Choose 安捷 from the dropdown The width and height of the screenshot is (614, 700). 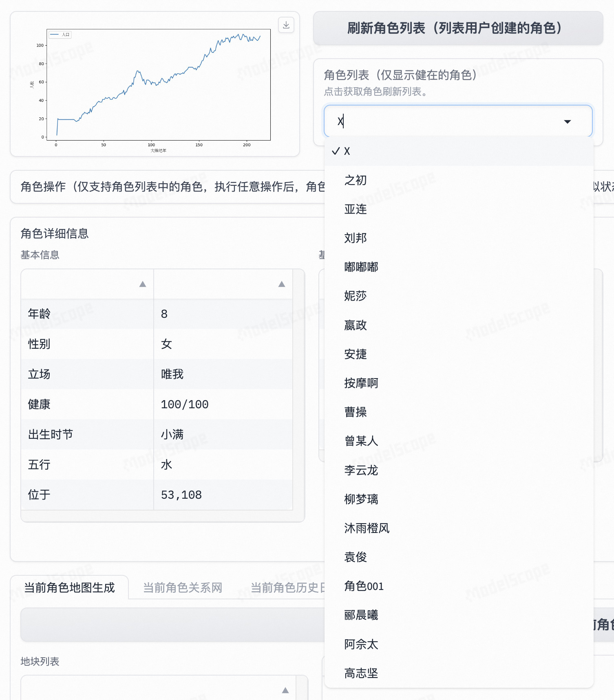(459, 354)
